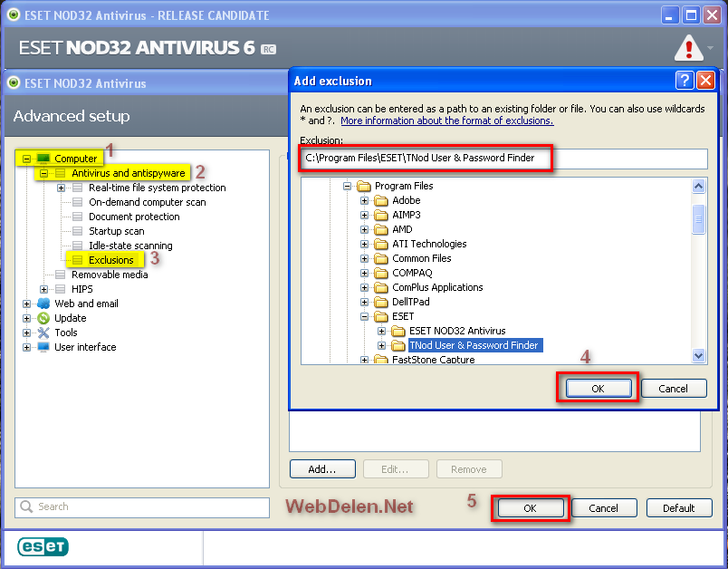Click the COMPAQ folder icon
Screen dimensions: 728x569
[380, 273]
